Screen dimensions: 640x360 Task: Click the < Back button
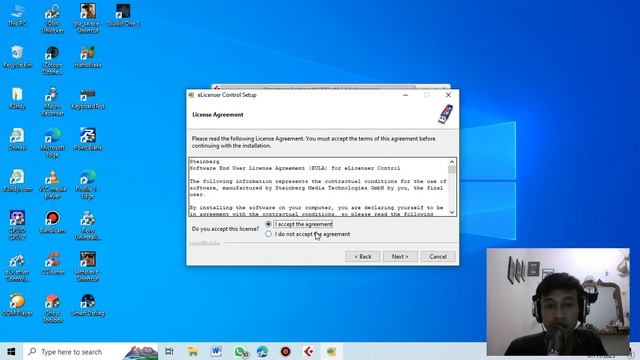click(362, 256)
